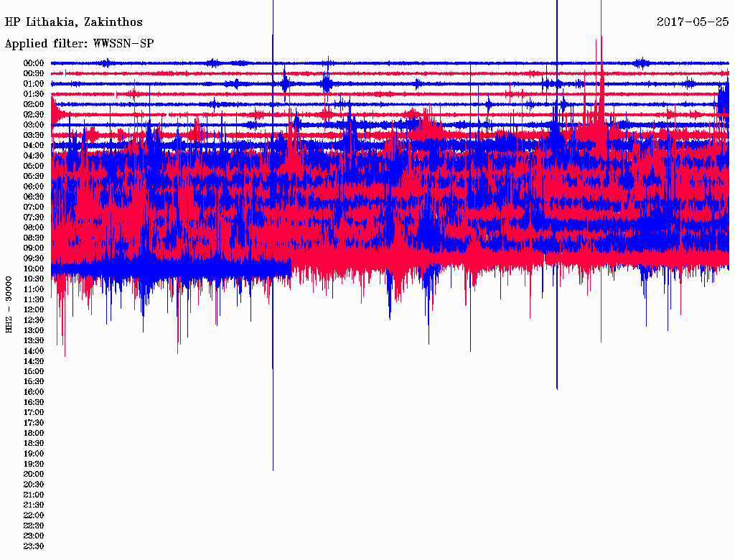Click the '04:30' time label
Screen dimensions: 735x560
34,156
